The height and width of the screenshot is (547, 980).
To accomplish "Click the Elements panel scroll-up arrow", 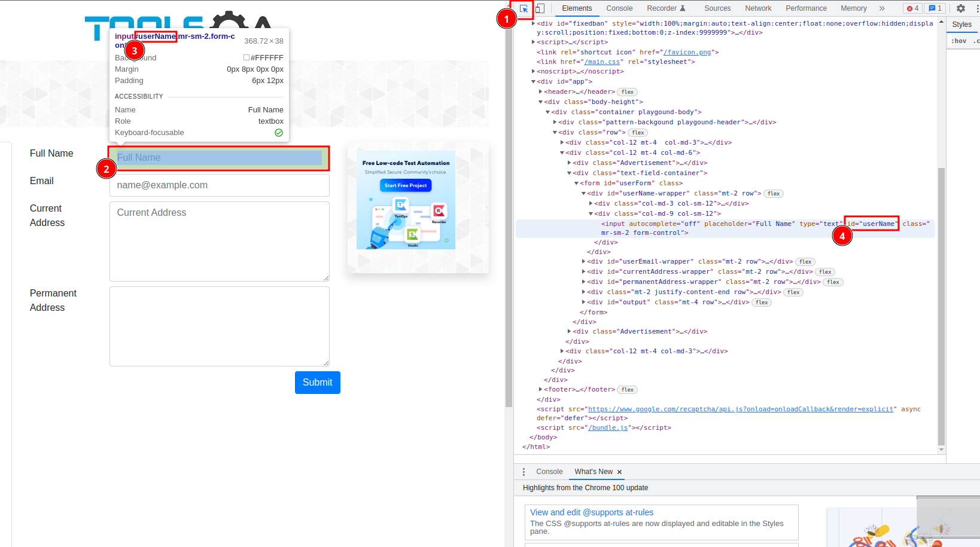I will [x=941, y=23].
